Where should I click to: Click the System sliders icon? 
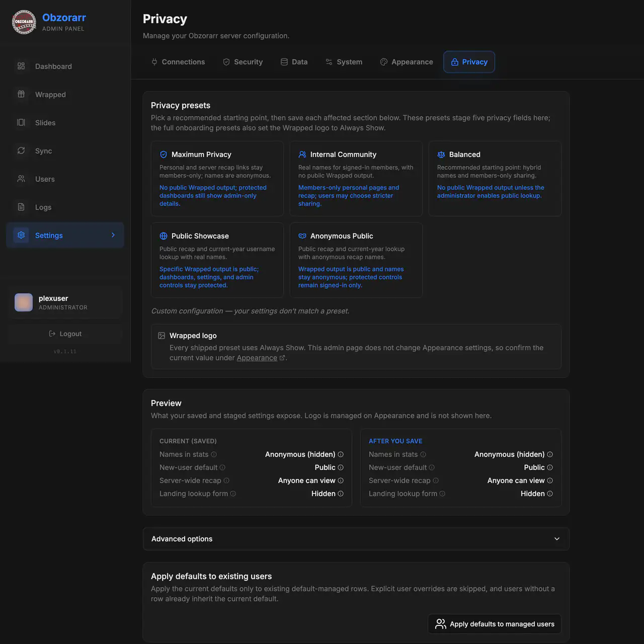tap(329, 62)
